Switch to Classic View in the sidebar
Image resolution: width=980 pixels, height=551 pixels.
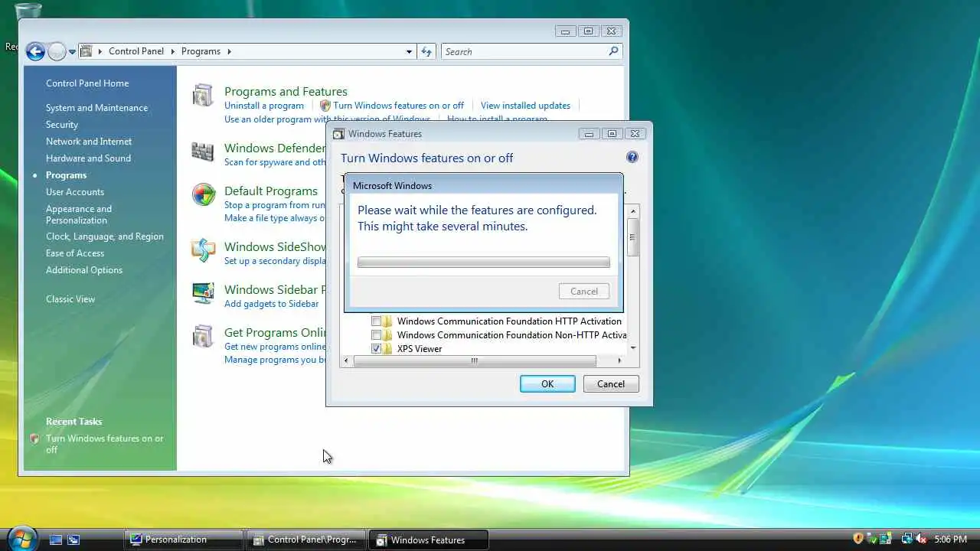[x=70, y=299]
